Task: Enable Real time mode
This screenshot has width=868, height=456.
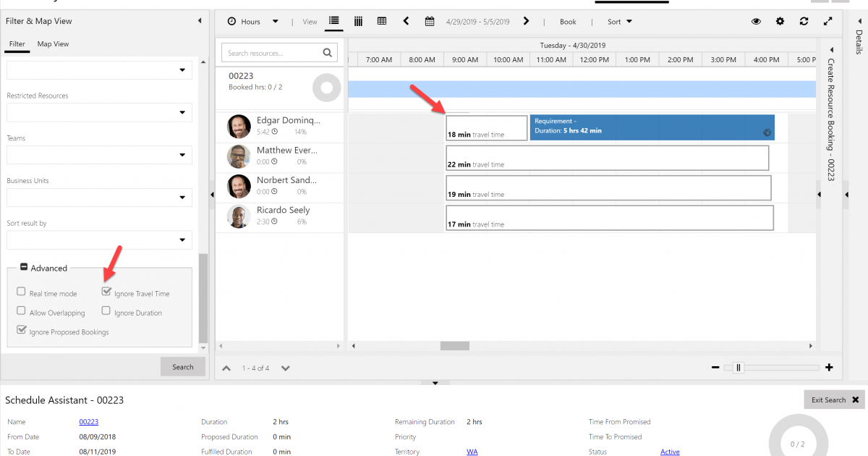Action: click(22, 292)
